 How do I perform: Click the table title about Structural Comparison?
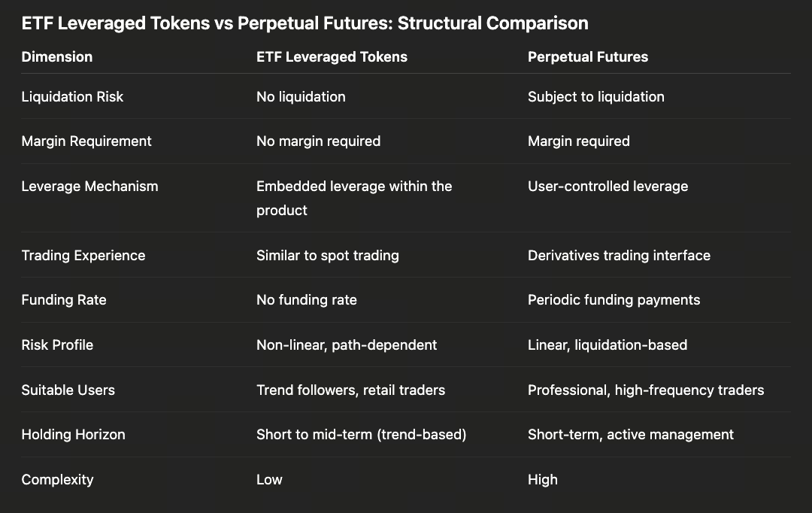pyautogui.click(x=304, y=23)
